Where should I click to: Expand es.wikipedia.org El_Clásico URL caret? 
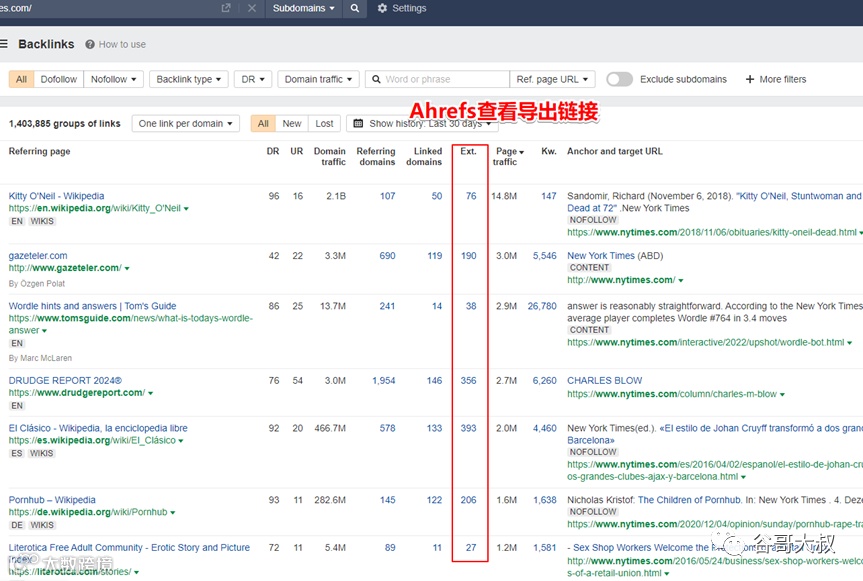coord(181,441)
